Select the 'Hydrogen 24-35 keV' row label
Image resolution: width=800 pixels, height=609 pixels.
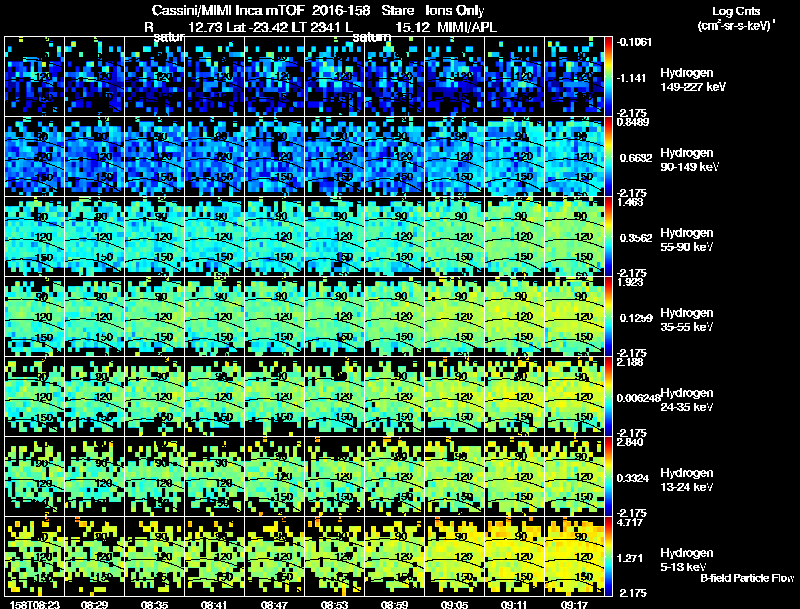point(687,399)
